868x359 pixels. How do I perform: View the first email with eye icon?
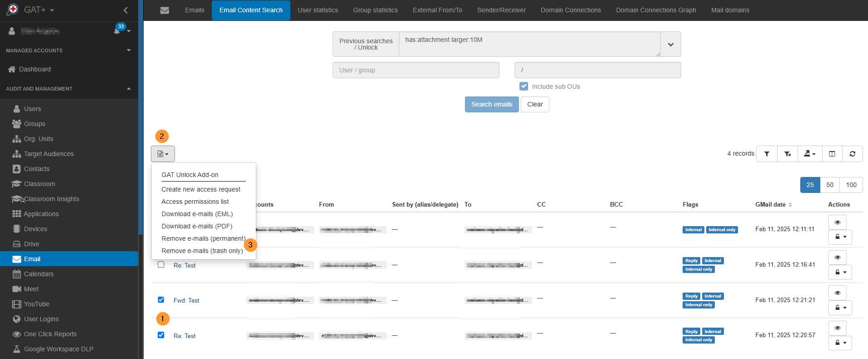tap(837, 222)
